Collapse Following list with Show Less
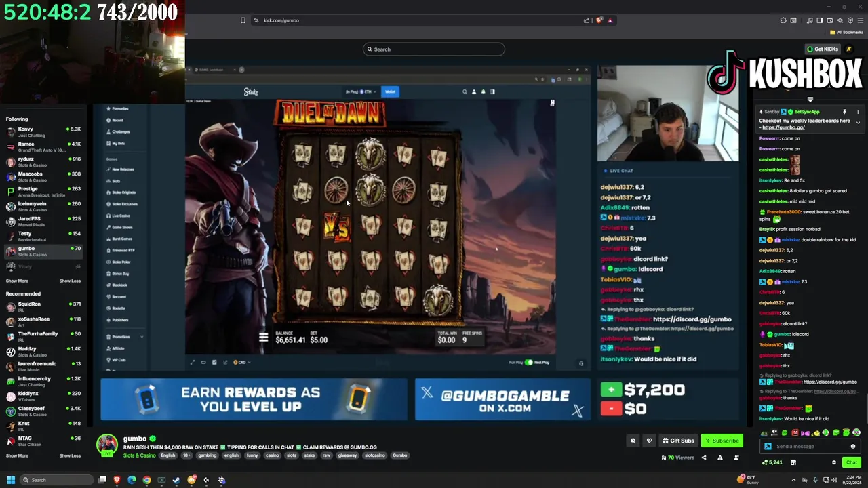 coord(70,281)
